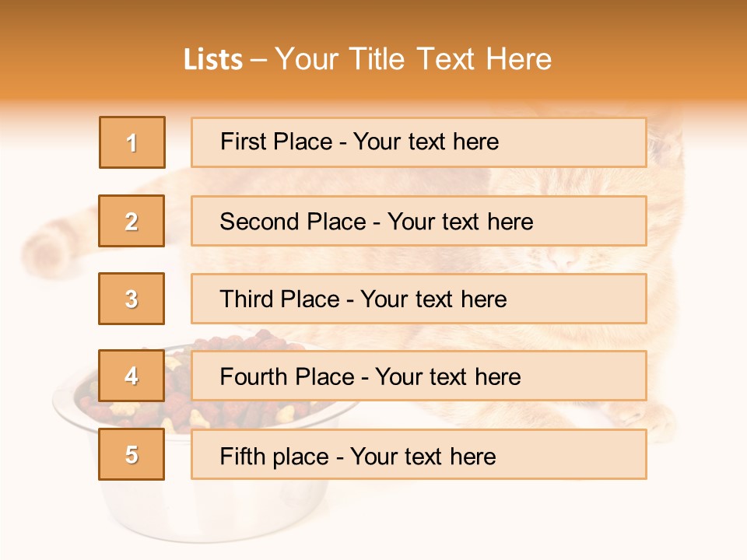Click the number 1 box
The image size is (747, 560).
coord(132,142)
